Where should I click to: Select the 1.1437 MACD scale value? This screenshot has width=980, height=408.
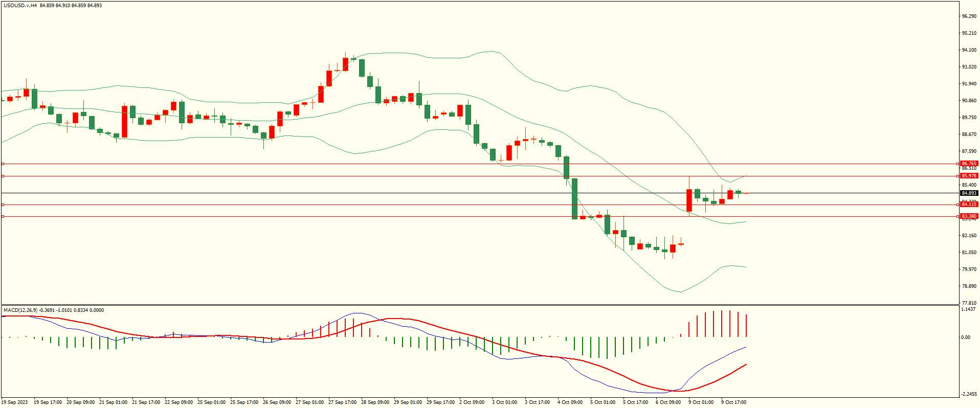pos(969,309)
